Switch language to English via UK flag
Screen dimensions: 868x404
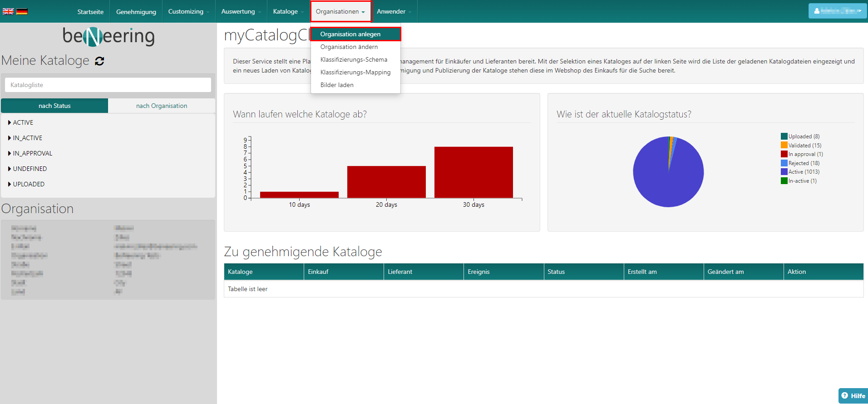(x=8, y=11)
